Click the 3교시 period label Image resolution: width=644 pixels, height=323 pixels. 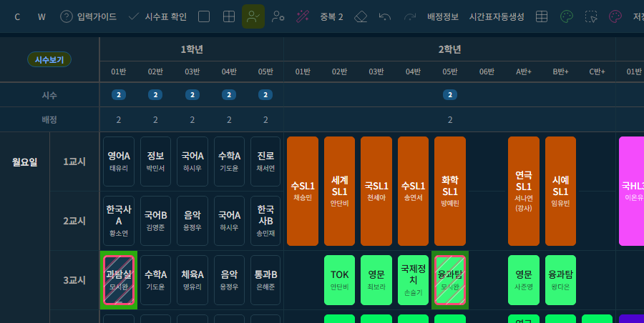tap(74, 280)
